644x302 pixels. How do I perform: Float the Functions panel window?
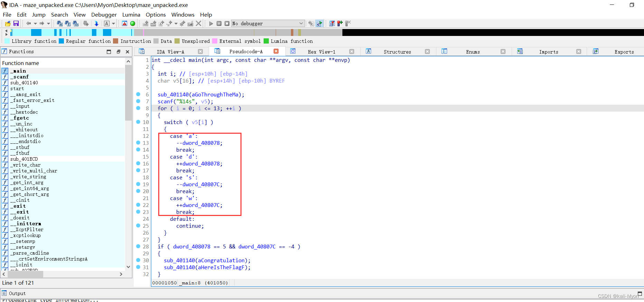tap(119, 52)
